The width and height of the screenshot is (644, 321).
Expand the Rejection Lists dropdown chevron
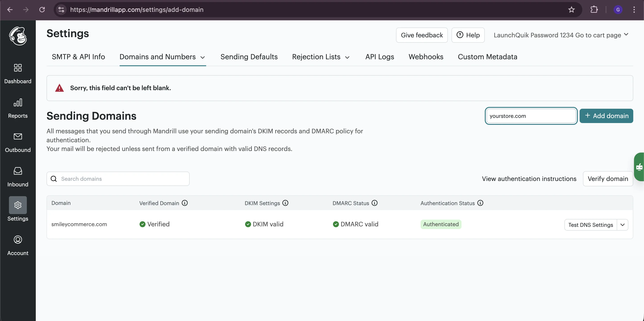(347, 57)
